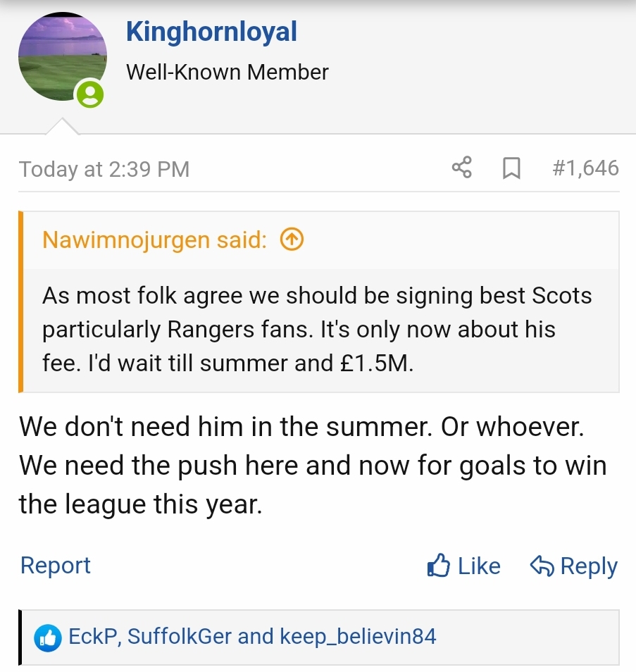Click the 'Today at 2:39 PM' timestamp
636x672 pixels.
[x=104, y=170]
